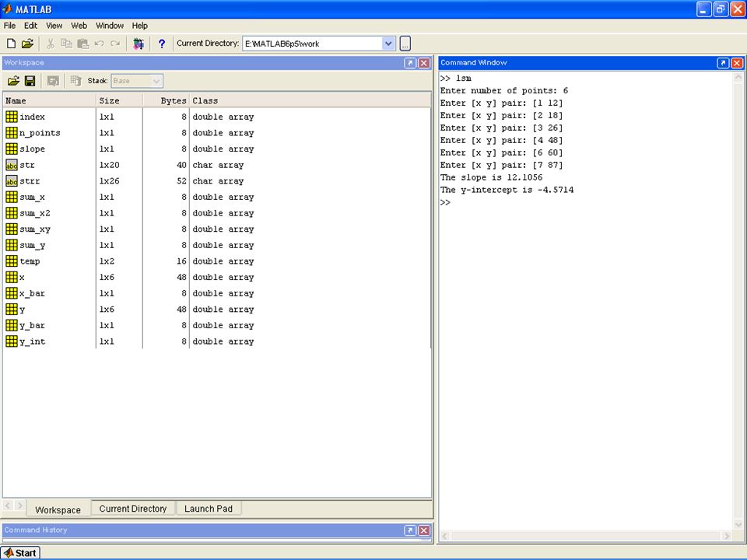Open Simulink library icon in the toolbar
The image size is (747, 560).
click(139, 44)
